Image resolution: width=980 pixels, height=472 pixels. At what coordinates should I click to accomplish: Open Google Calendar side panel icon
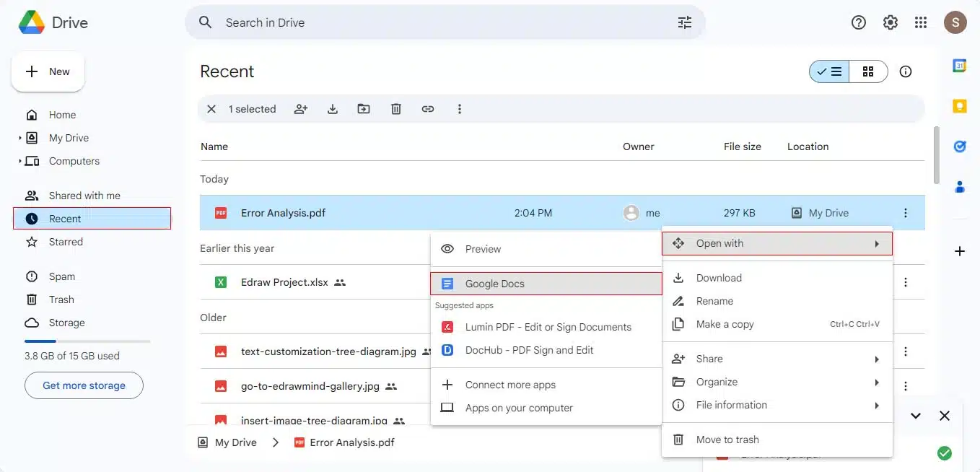pos(960,66)
